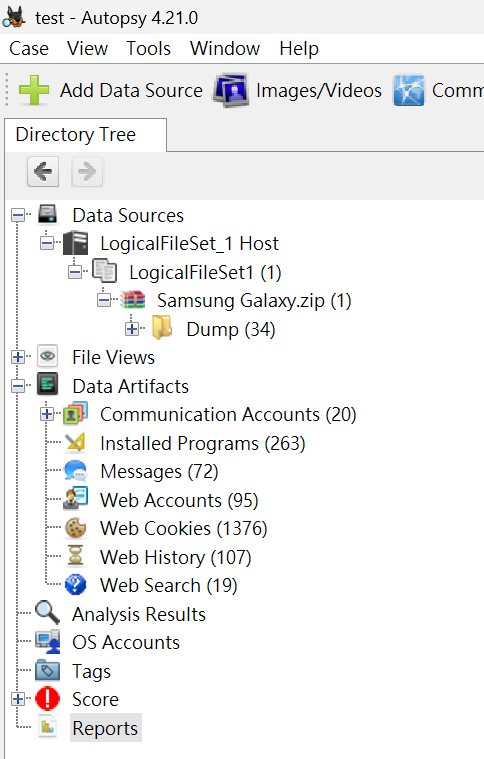Click the Web Cookies cookie icon
Screen dimensions: 484x759
click(x=76, y=528)
